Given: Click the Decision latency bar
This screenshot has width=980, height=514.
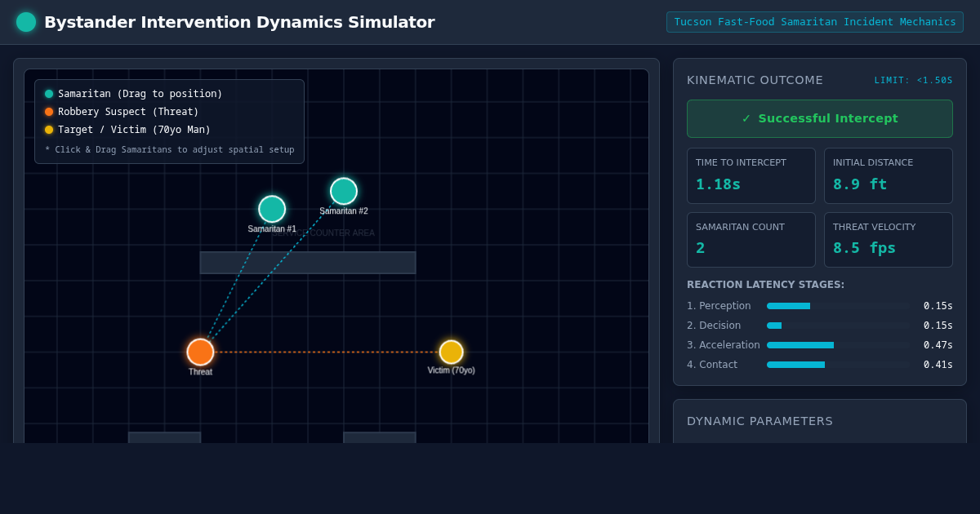Looking at the screenshot, I should [838, 326].
